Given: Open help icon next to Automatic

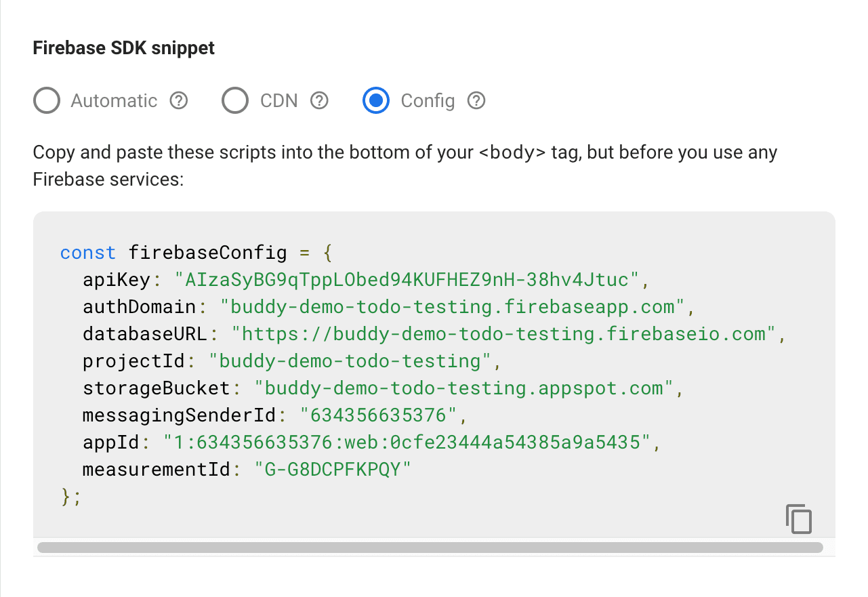Looking at the screenshot, I should 178,101.
